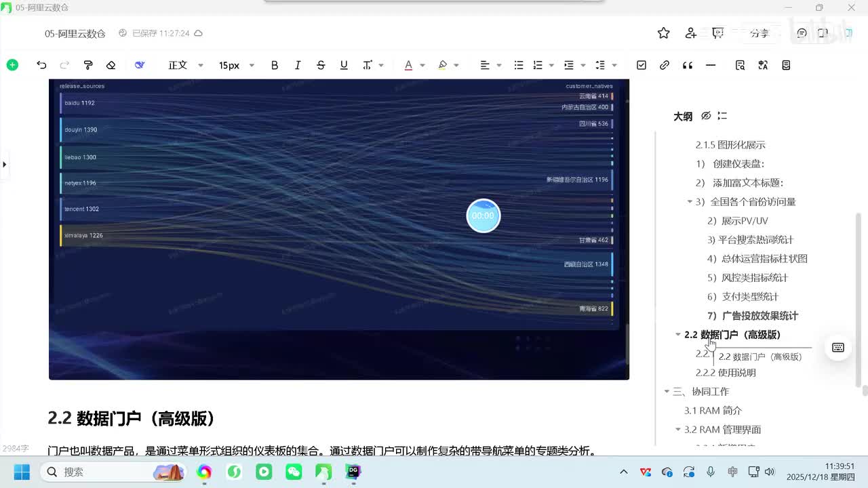The image size is (868, 488).
Task: Apply strikethrough formatting
Action: (x=321, y=65)
